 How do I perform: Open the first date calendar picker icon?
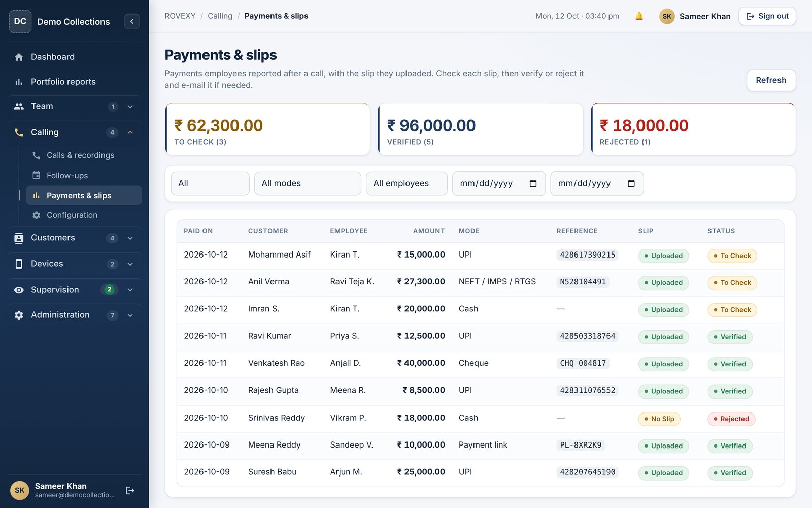(x=533, y=183)
